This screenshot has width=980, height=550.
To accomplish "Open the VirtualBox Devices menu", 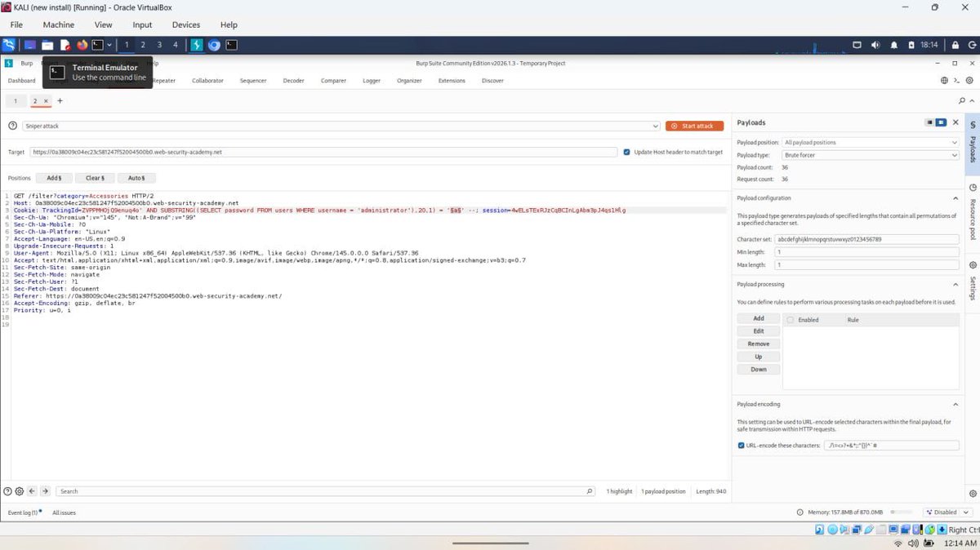I will (x=186, y=24).
